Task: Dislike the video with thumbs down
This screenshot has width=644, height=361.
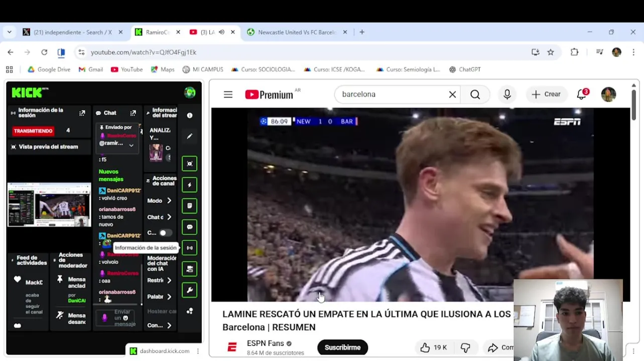Action: [466, 347]
